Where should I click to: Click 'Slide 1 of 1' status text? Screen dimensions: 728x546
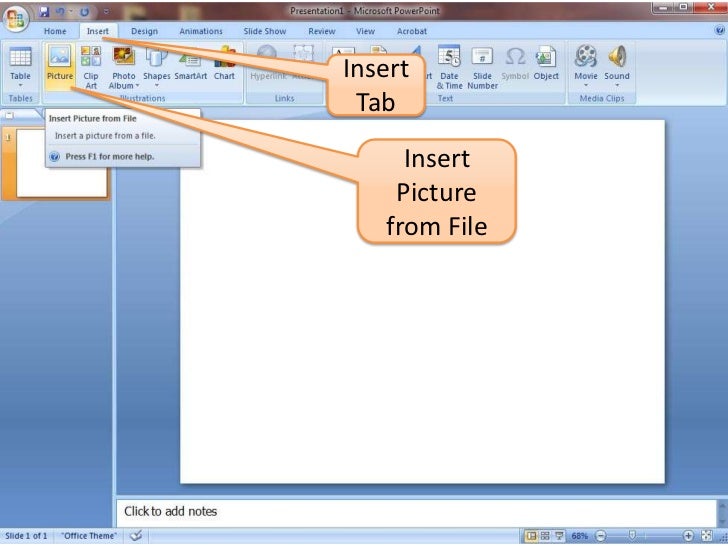pos(26,536)
